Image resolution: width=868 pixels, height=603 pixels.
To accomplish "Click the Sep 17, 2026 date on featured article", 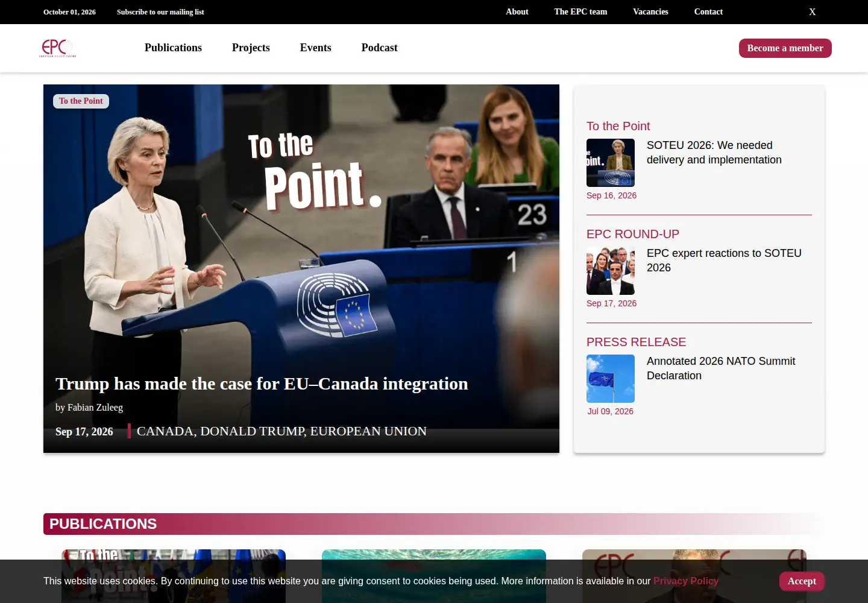I will 84,432.
